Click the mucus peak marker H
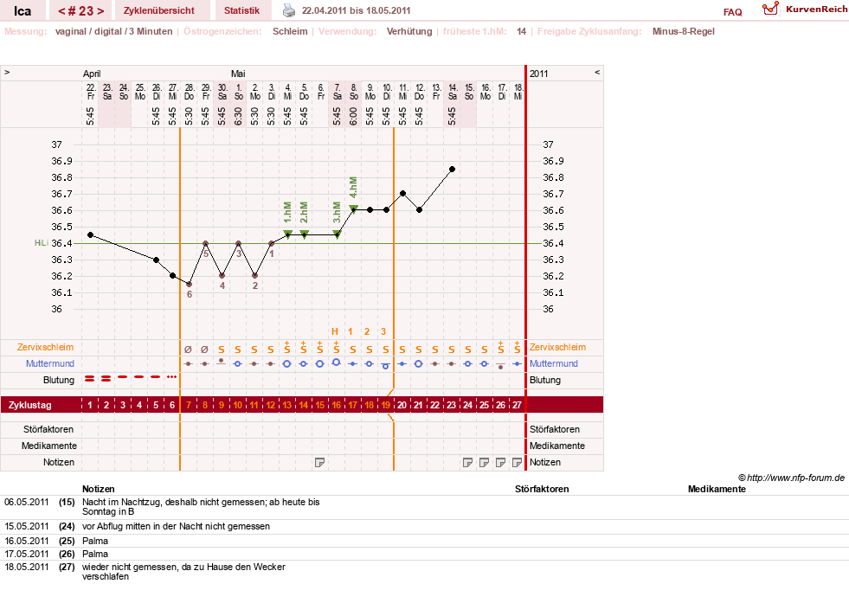 335,331
